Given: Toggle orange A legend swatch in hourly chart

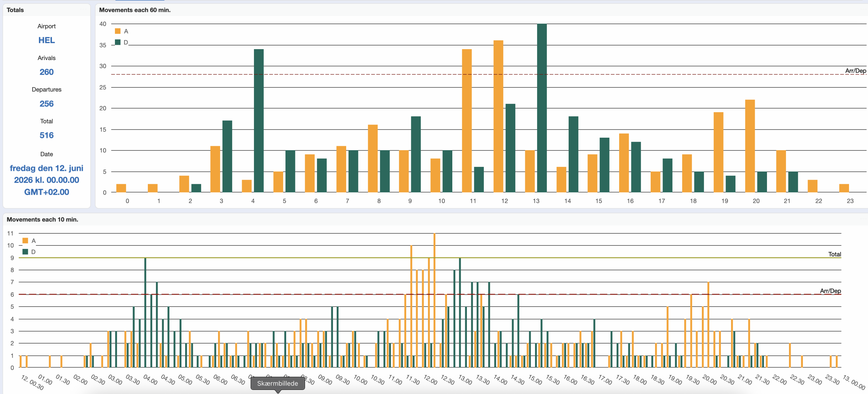Looking at the screenshot, I should (x=118, y=31).
